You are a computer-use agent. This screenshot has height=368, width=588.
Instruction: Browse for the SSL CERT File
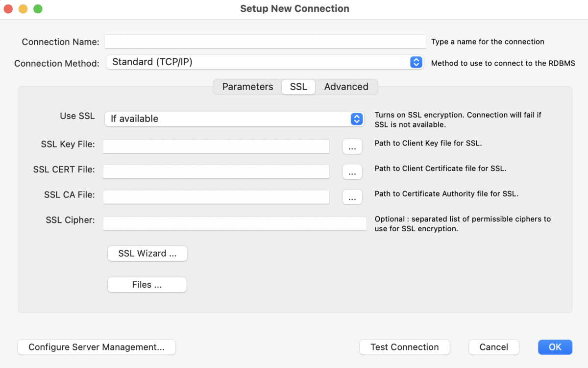[352, 172]
